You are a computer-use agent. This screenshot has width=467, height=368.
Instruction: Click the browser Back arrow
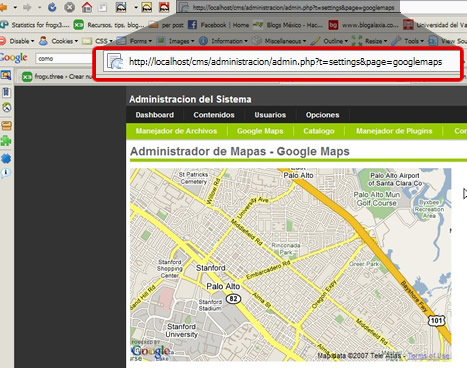[x=3, y=7]
